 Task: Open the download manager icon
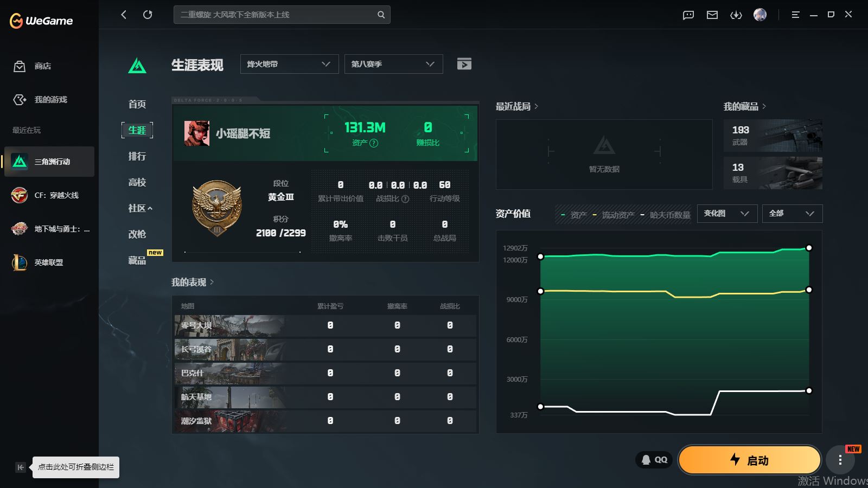(x=736, y=15)
